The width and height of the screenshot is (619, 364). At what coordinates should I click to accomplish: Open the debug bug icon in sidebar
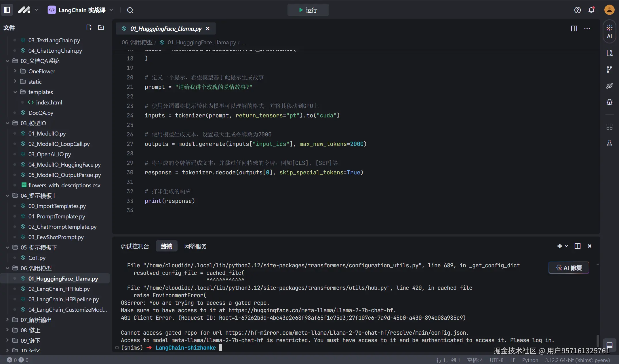click(x=609, y=102)
